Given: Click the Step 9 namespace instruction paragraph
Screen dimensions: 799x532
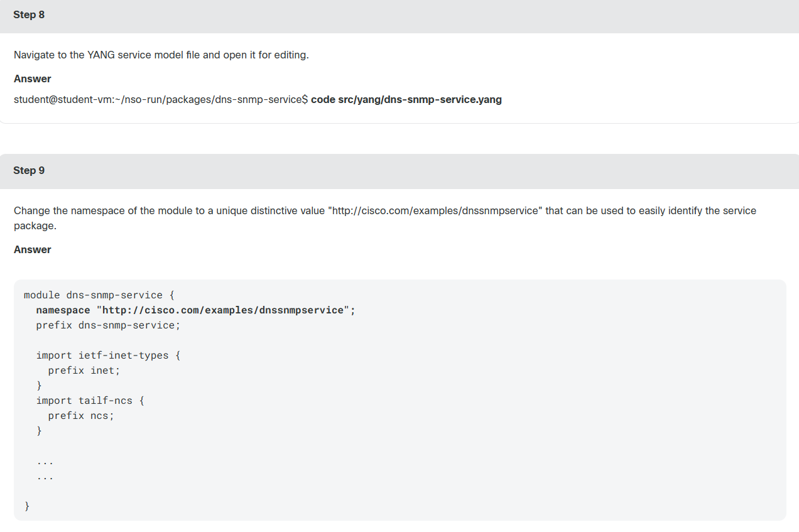Looking at the screenshot, I should click(x=385, y=218).
